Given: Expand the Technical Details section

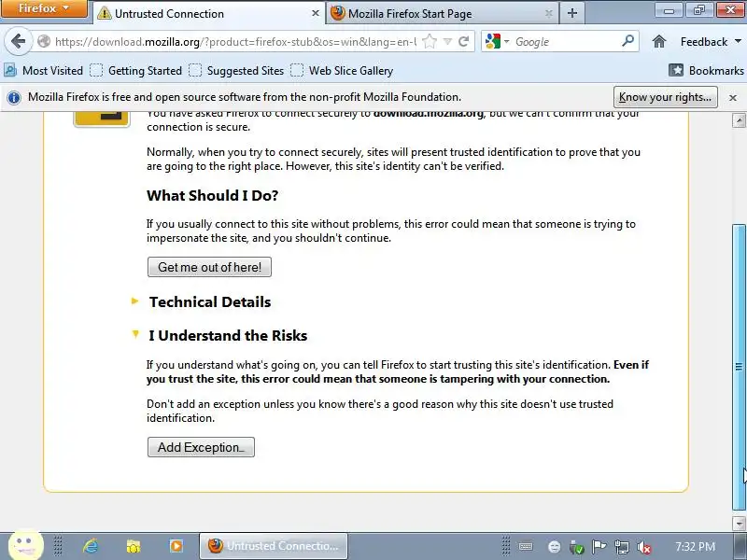Looking at the screenshot, I should [x=201, y=301].
